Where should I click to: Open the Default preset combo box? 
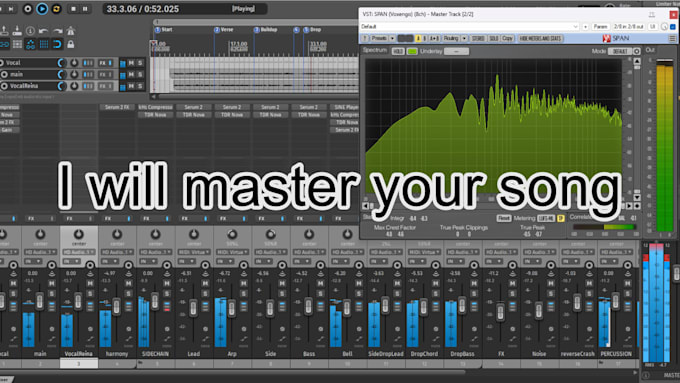click(470, 26)
